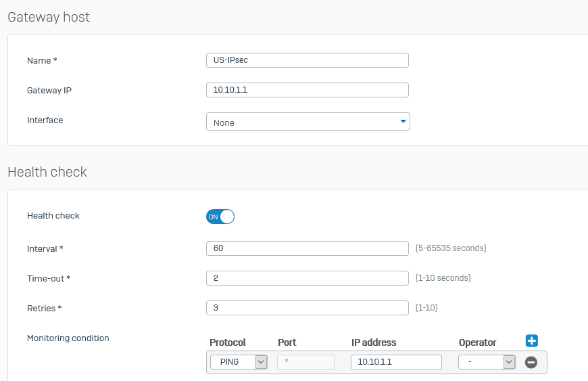The image size is (588, 381).
Task: Focus the Retries field showing 3
Action: click(307, 308)
